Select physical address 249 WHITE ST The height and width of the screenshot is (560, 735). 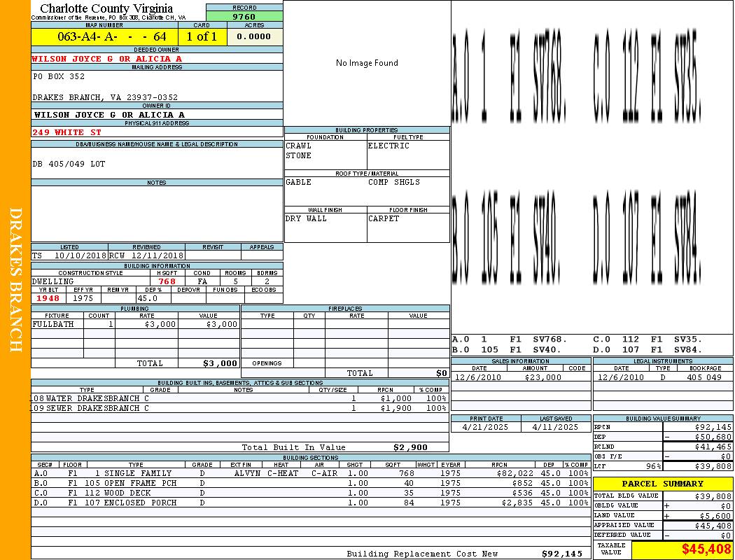[x=66, y=132]
